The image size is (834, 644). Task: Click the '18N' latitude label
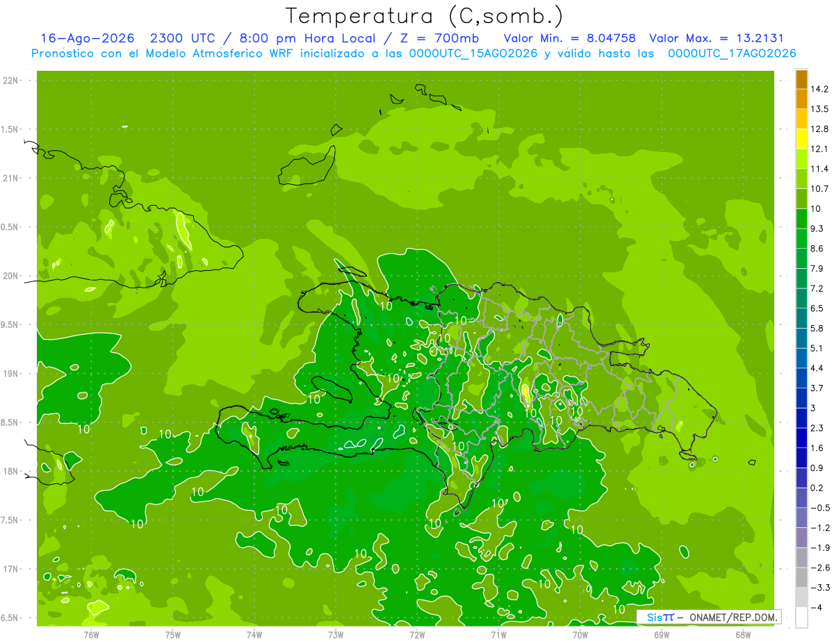pyautogui.click(x=11, y=471)
